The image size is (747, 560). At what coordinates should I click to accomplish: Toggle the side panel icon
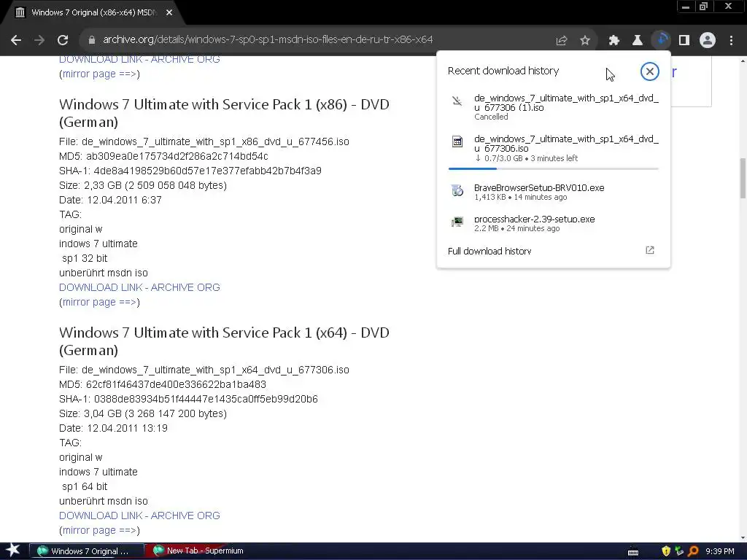684,41
